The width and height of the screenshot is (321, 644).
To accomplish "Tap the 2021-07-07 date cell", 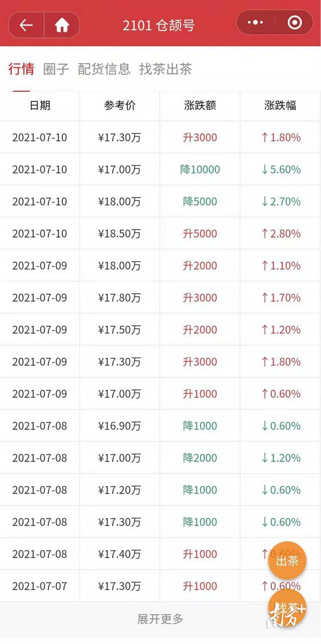I will (40, 586).
